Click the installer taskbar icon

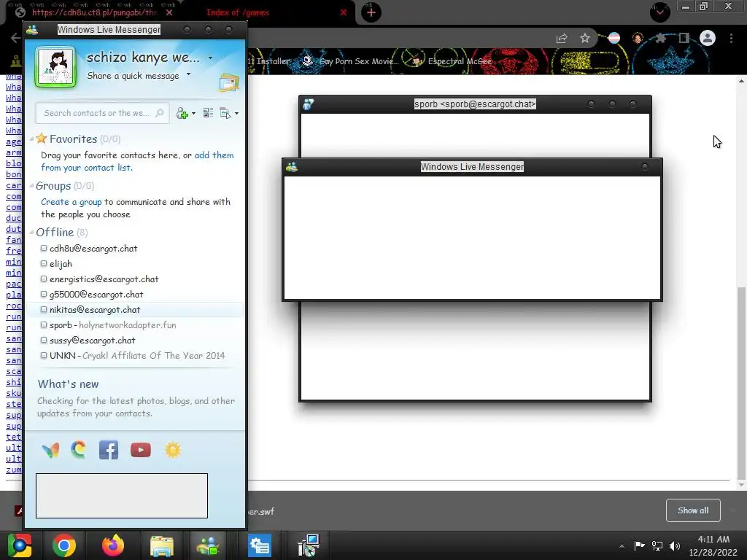pyautogui.click(x=309, y=545)
